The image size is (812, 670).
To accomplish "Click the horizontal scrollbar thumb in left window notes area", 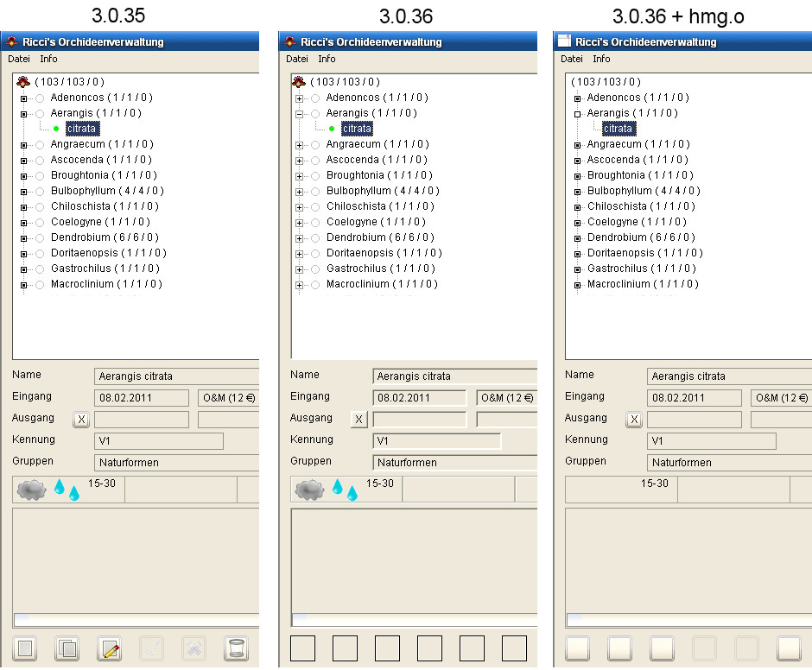I will coord(22,618).
